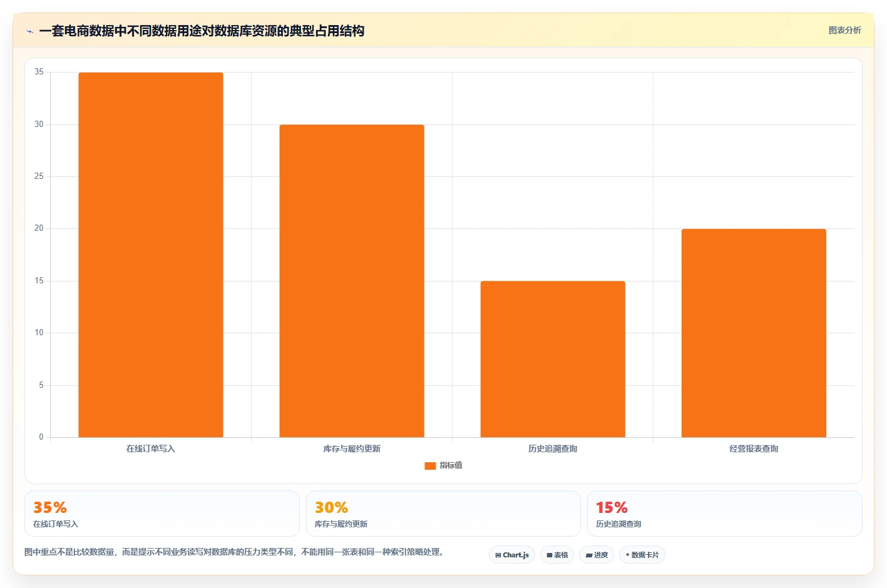
Task: Click the 数据卡片 tag chip
Action: click(x=642, y=555)
